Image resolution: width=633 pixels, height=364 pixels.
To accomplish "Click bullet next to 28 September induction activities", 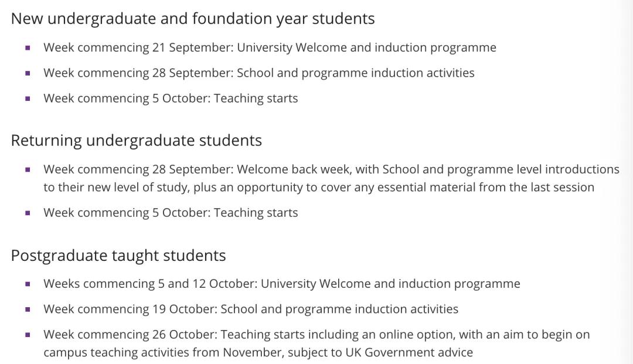I will (x=28, y=73).
